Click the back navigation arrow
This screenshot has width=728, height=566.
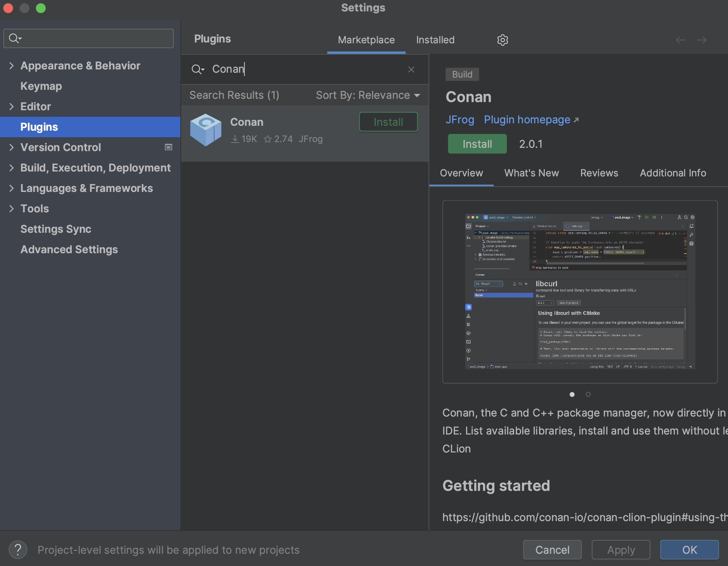tap(680, 40)
